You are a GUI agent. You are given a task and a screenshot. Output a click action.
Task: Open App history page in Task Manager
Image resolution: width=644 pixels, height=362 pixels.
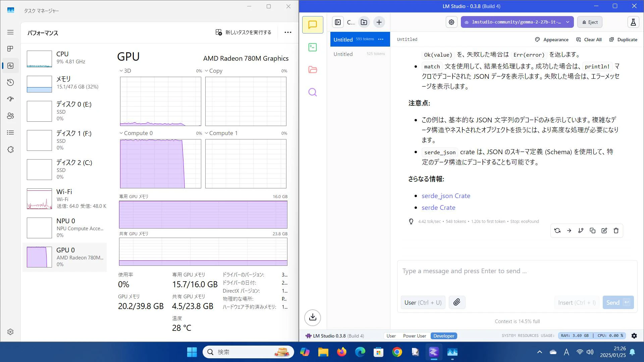(10, 82)
